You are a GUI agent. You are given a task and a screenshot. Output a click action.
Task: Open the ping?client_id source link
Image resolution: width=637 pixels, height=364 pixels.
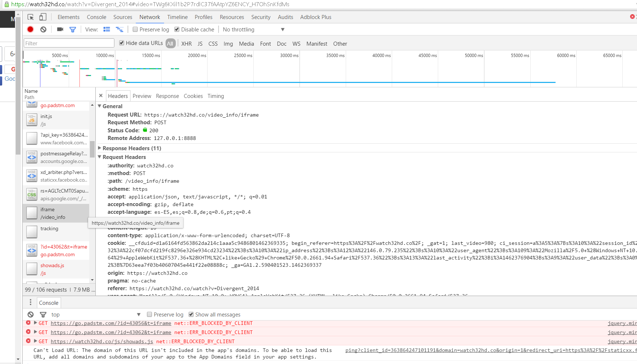click(491, 350)
